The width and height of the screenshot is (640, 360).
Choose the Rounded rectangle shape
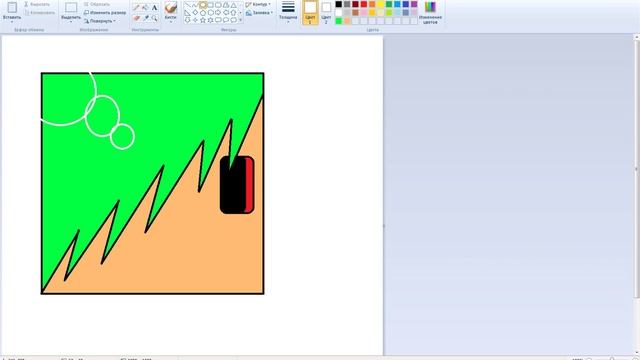pos(218,5)
